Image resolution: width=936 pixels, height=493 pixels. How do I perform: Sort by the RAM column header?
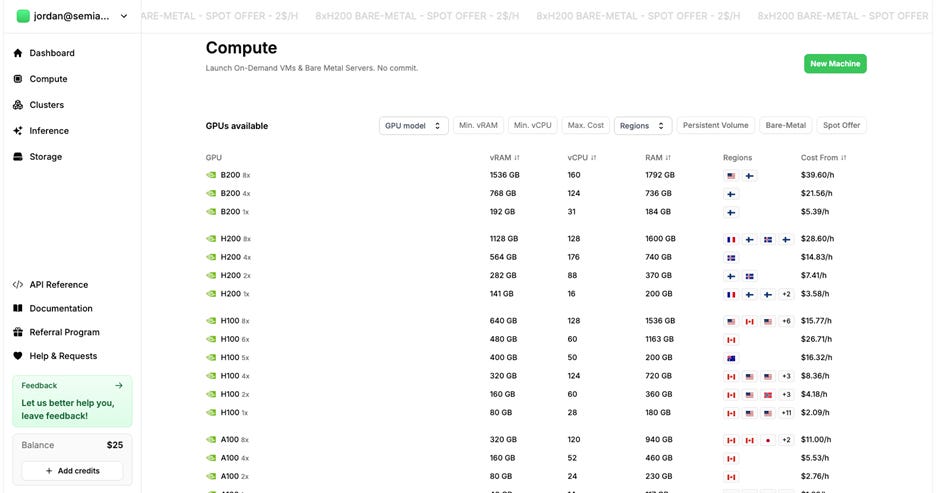(x=658, y=158)
